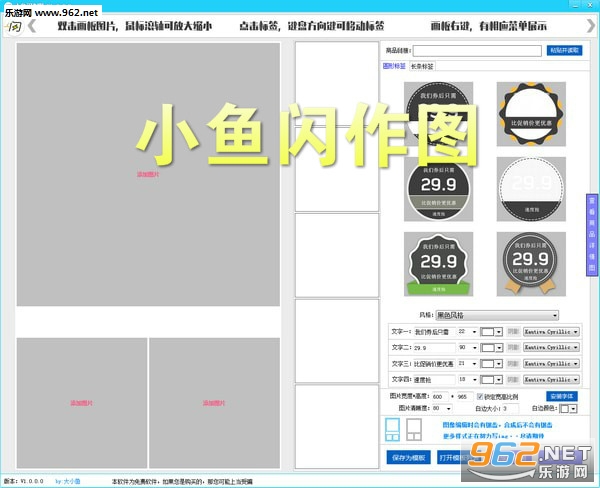
Task: Go to previous tip with left arrow
Action: [32, 26]
